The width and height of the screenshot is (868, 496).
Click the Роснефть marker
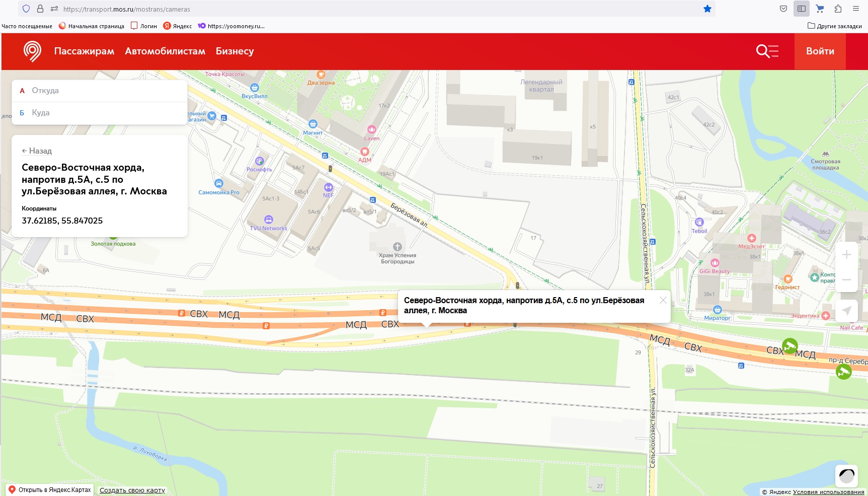tap(259, 161)
